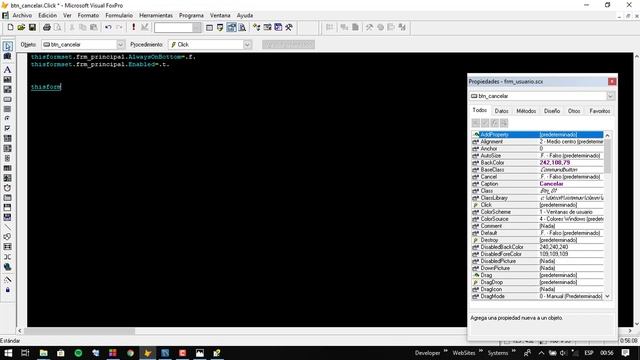This screenshot has height=360, width=640.
Task: Switch to the Diseño properties tab
Action: point(552,111)
